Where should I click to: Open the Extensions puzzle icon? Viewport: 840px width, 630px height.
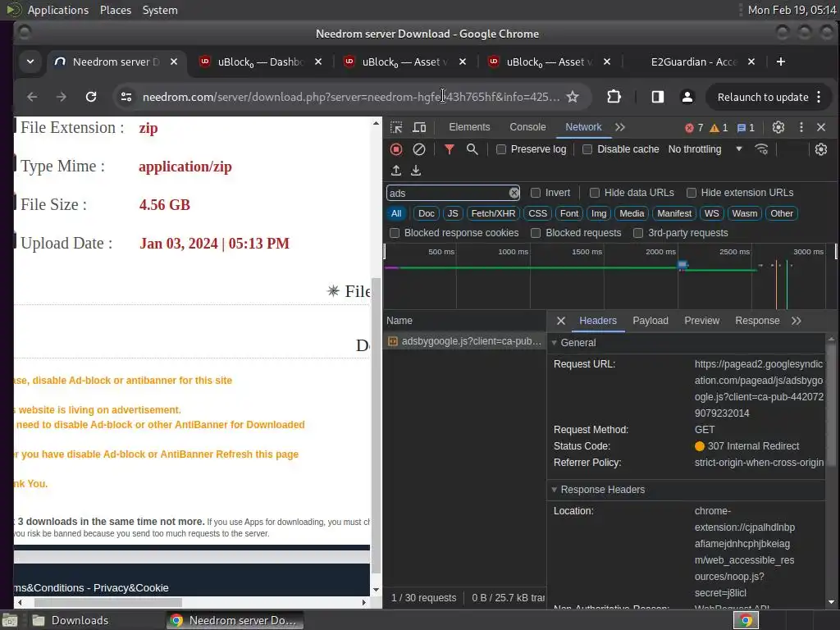(x=614, y=97)
